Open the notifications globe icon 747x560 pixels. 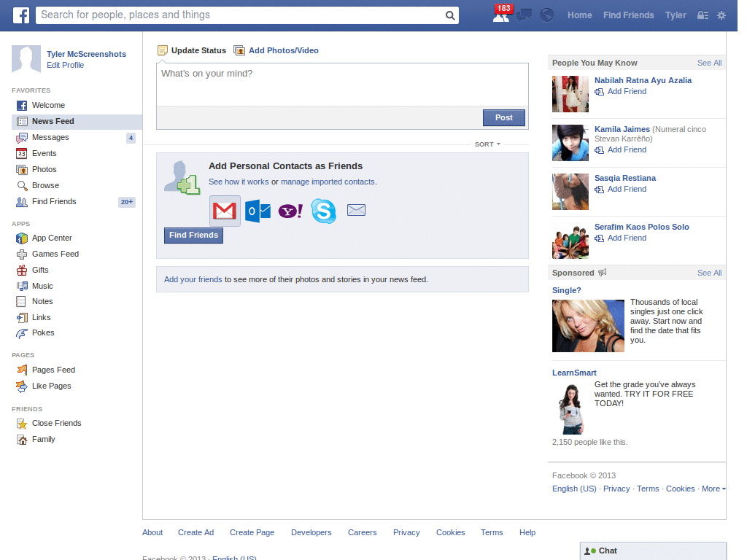(547, 15)
